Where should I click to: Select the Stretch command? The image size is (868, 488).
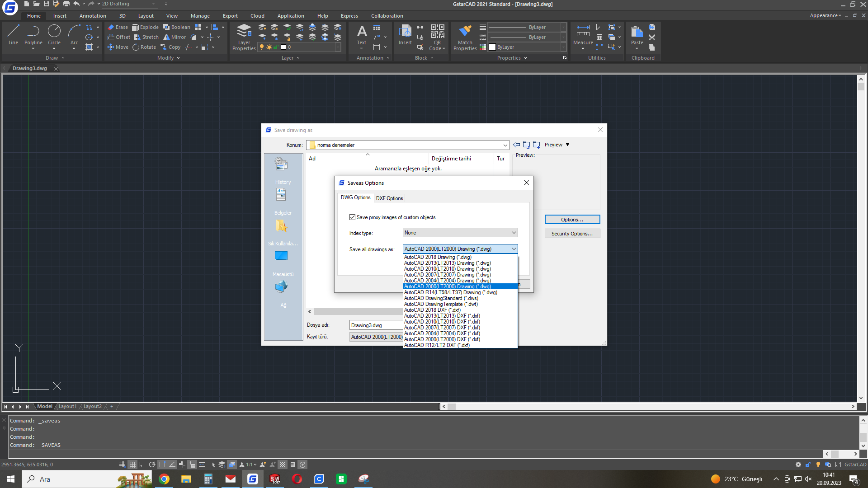click(146, 37)
